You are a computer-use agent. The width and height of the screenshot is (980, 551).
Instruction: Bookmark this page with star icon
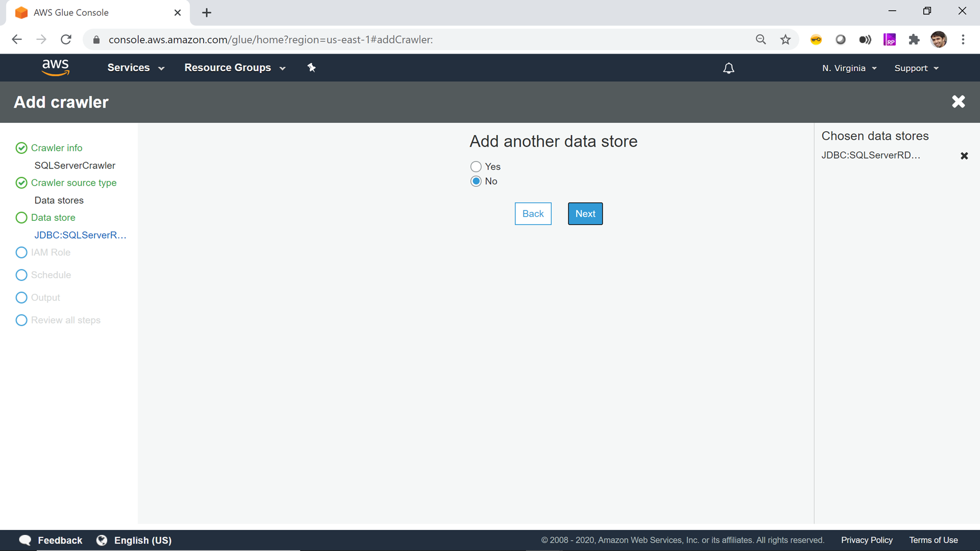pyautogui.click(x=785, y=40)
